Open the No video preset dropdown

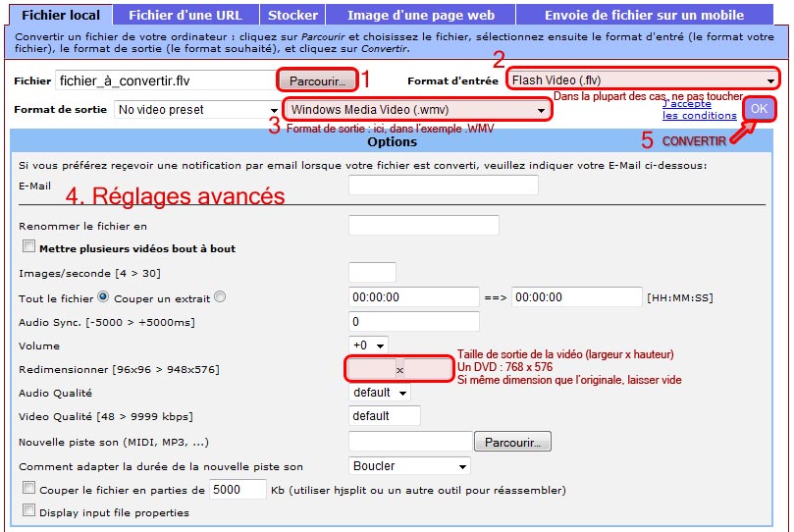[x=196, y=110]
